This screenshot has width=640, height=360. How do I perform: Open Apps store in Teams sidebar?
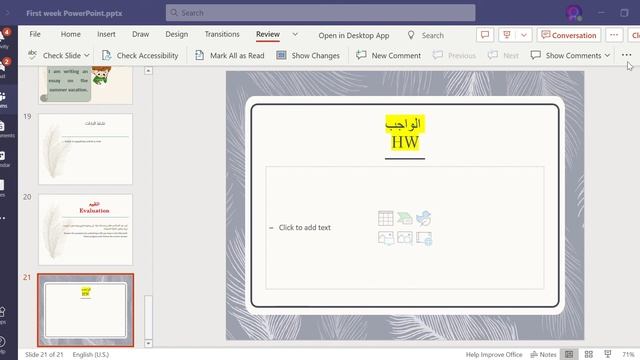click(x=3, y=315)
